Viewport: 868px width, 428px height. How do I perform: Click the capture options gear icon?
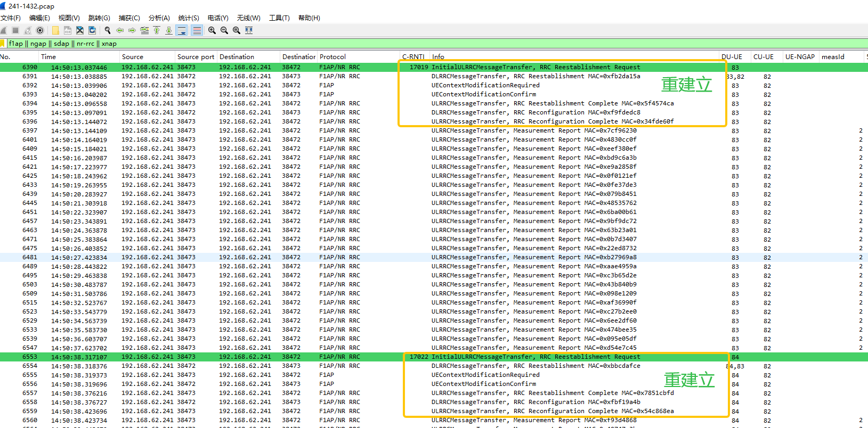(40, 30)
